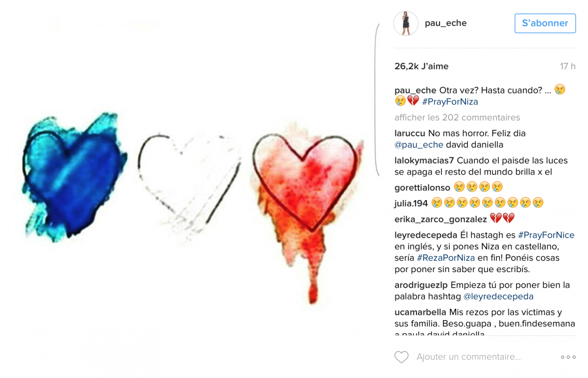Open the #RezaPorNiza hashtag link
Image resolution: width=588 pixels, height=378 pixels.
coord(446,258)
